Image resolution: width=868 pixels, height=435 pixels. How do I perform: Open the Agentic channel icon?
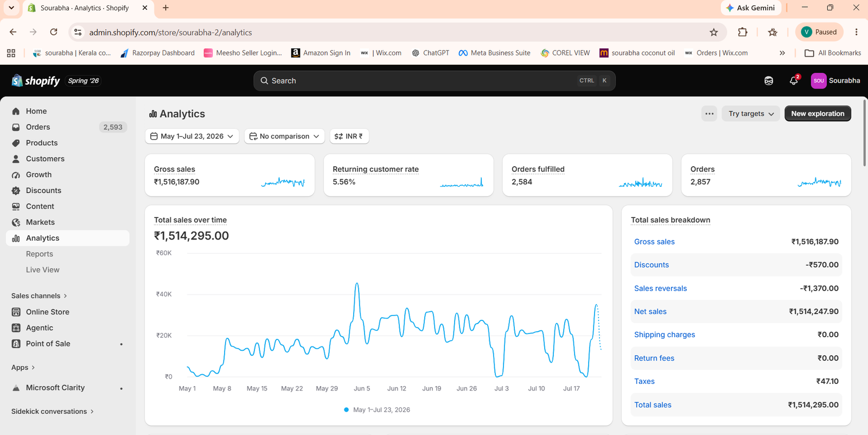16,328
